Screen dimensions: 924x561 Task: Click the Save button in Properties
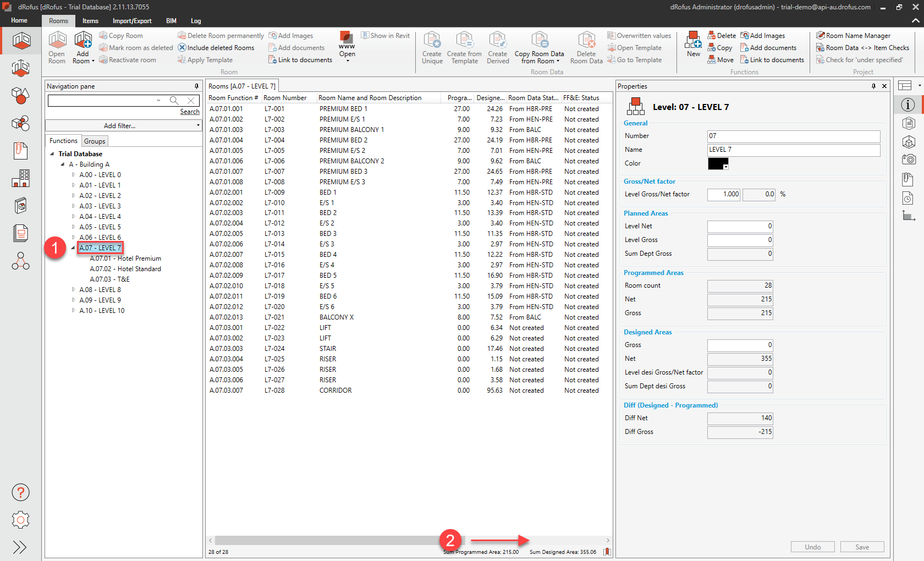point(862,547)
